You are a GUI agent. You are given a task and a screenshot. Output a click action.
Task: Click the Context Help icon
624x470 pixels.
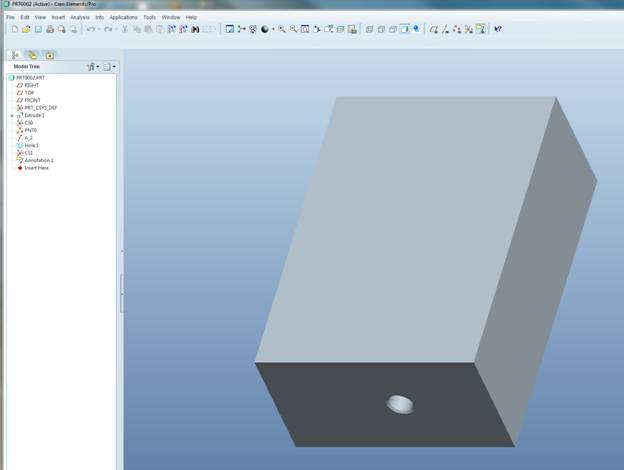pos(498,29)
